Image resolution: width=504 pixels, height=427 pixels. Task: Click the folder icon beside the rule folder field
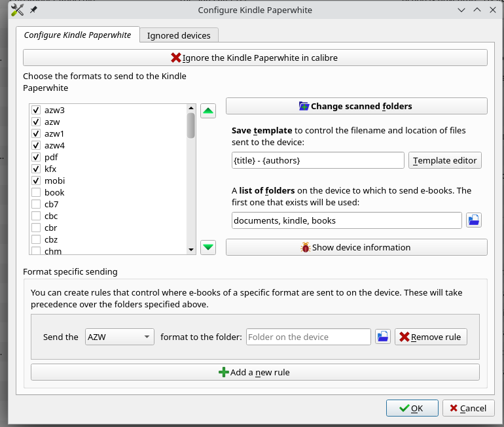click(383, 337)
